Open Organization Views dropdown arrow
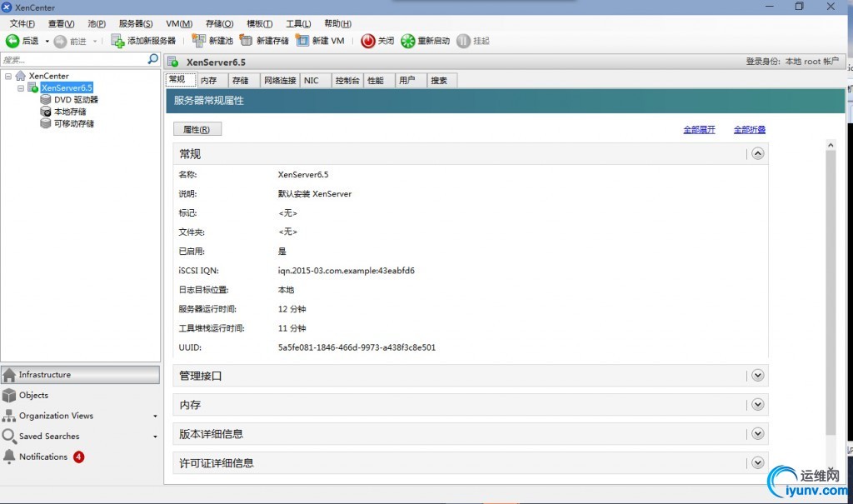 [x=155, y=417]
